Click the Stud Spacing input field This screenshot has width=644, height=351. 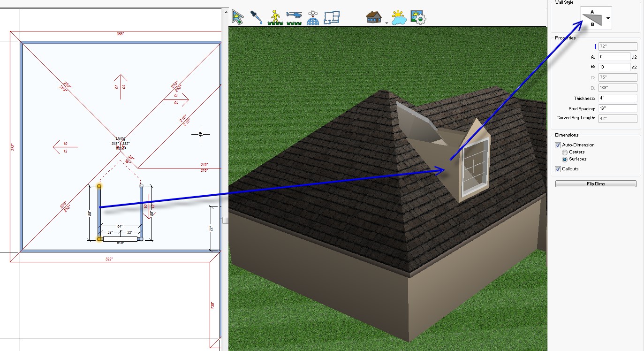point(618,108)
